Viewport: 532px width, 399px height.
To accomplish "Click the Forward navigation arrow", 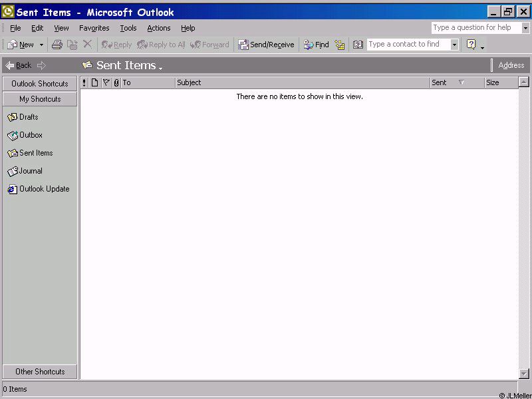I will [41, 65].
